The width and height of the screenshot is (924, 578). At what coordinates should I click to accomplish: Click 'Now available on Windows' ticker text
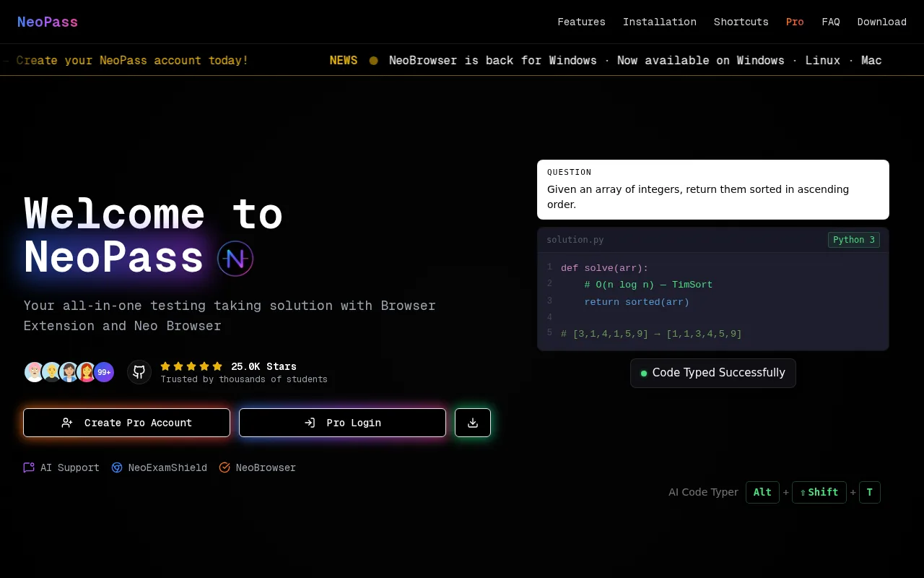tap(701, 60)
